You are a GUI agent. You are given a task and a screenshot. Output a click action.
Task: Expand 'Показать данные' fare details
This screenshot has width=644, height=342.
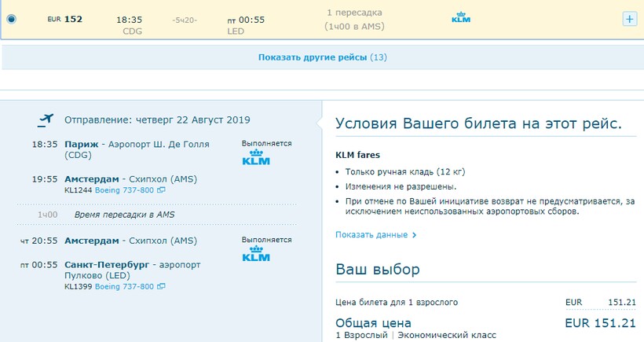[x=371, y=234]
